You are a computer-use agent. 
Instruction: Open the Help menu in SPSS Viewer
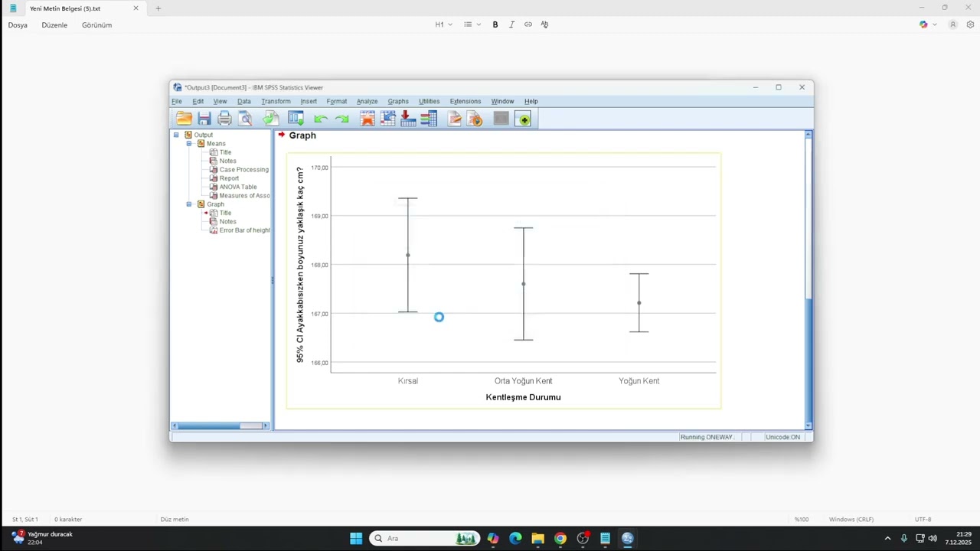point(531,101)
